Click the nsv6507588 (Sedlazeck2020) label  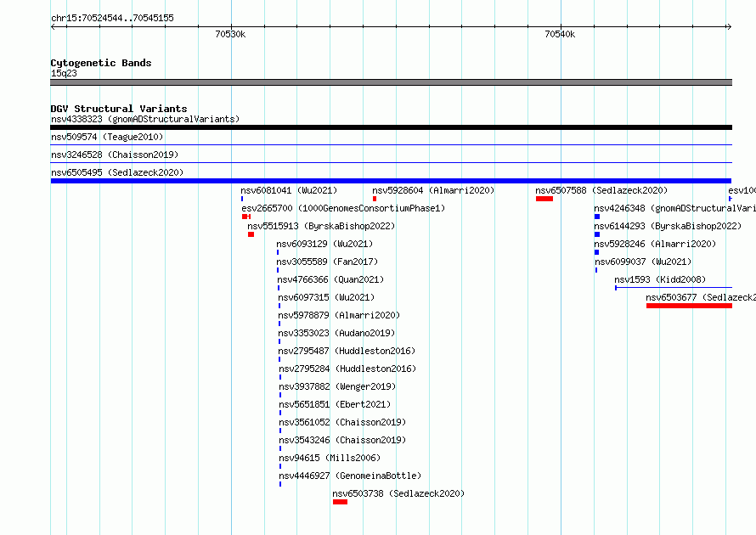(601, 190)
